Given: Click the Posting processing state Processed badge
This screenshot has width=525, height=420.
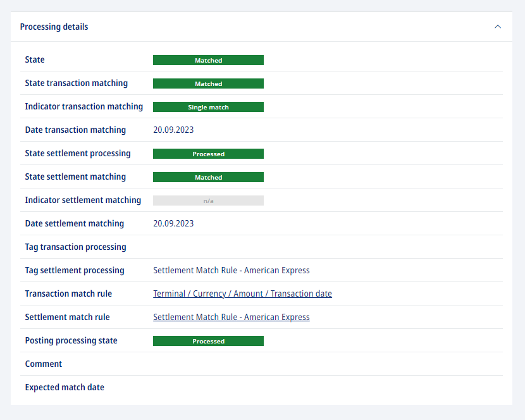Looking at the screenshot, I should (208, 341).
